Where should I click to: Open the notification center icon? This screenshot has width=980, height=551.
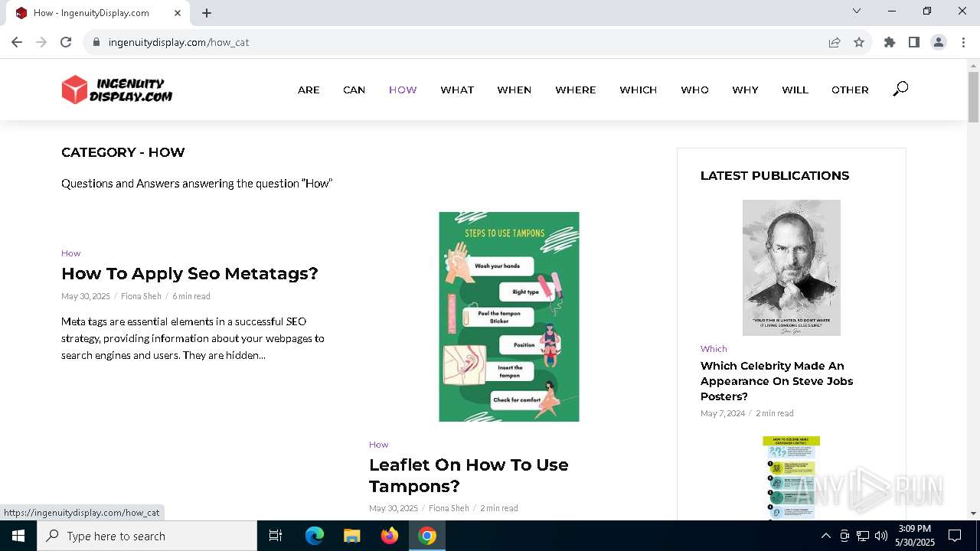[955, 536]
